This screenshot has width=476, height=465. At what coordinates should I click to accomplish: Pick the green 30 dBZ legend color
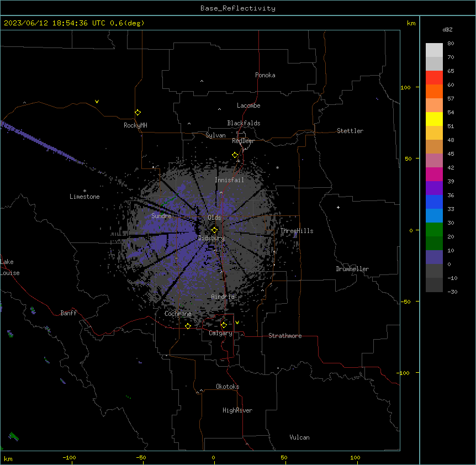pyautogui.click(x=434, y=230)
